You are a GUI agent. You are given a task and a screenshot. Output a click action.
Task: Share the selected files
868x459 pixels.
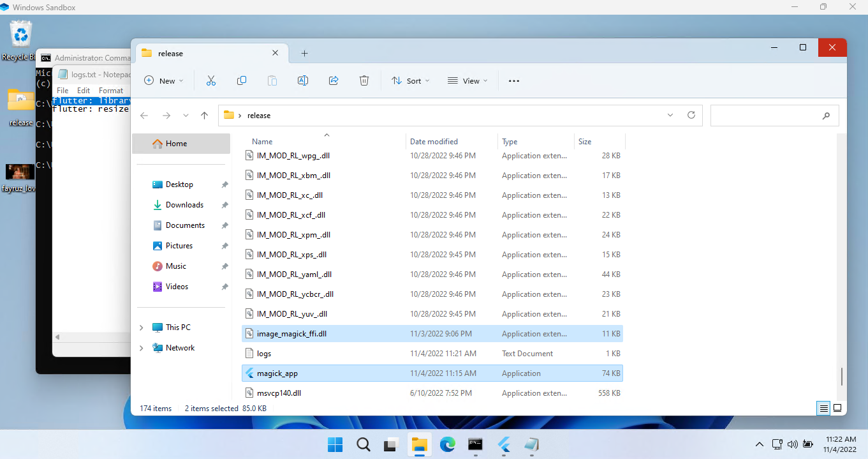pyautogui.click(x=333, y=80)
